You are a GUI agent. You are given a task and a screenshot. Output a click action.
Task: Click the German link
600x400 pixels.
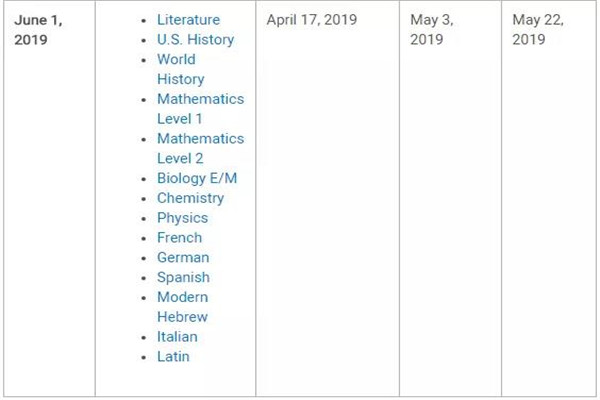(x=183, y=257)
